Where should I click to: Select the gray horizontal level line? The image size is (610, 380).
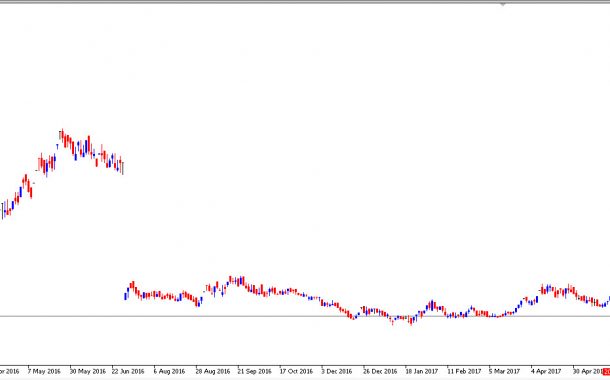[305, 316]
